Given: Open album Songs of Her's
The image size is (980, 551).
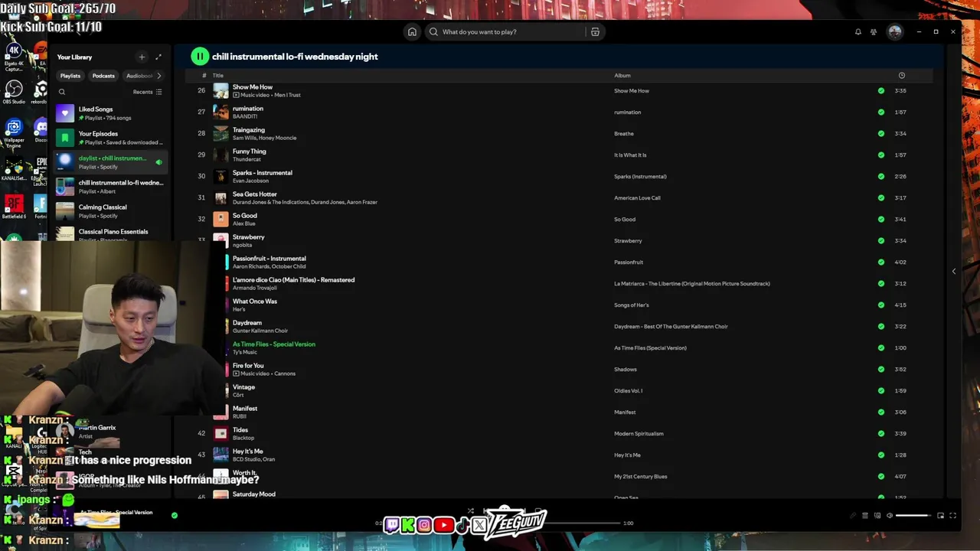Looking at the screenshot, I should click(x=632, y=305).
